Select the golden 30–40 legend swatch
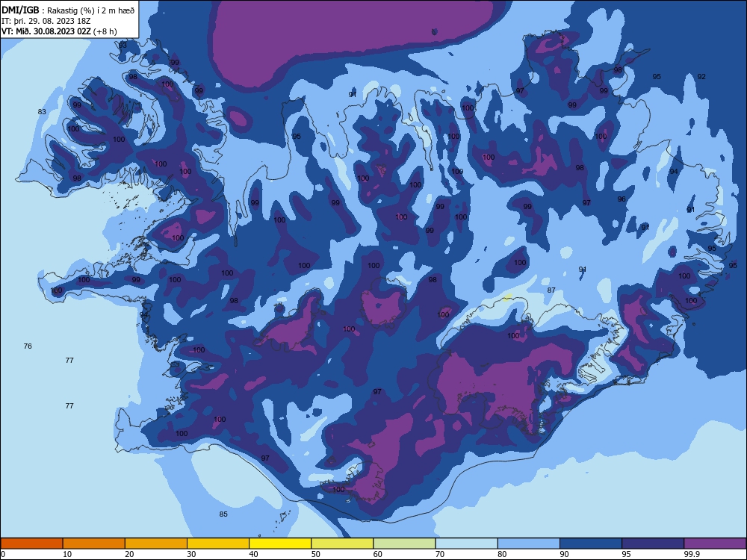The image size is (747, 560). pyautogui.click(x=218, y=544)
